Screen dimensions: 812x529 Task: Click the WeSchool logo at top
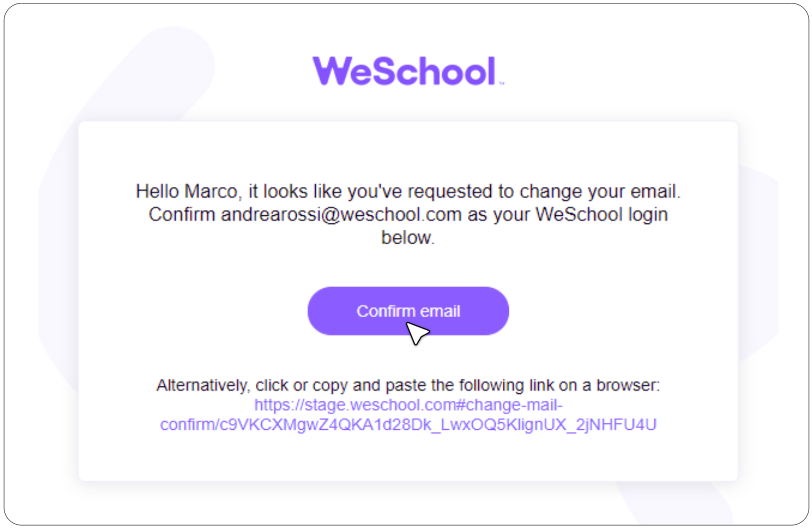[x=408, y=71]
